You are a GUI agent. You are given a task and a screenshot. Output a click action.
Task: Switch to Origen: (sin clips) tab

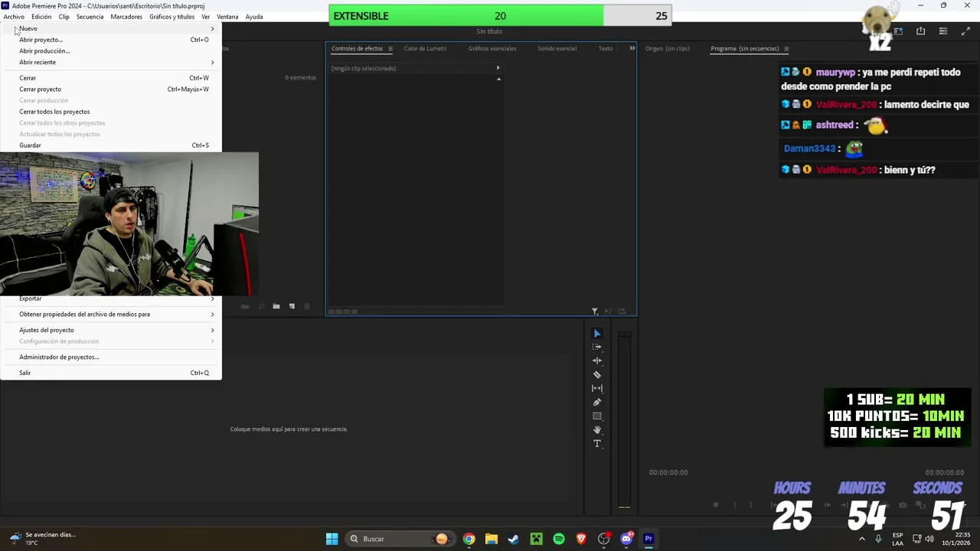(x=668, y=48)
